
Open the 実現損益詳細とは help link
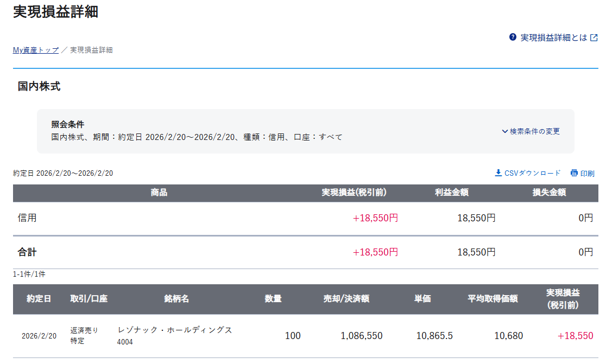554,37
